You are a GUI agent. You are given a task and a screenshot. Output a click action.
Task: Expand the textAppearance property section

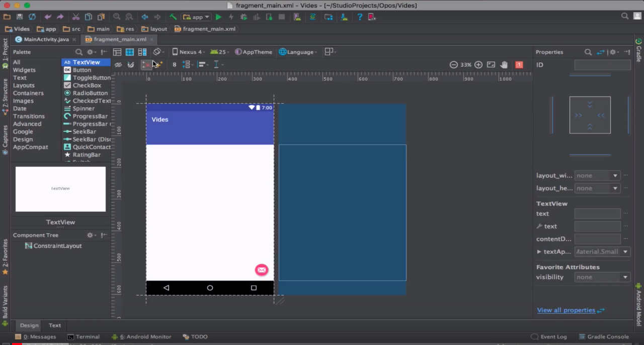pyautogui.click(x=539, y=252)
